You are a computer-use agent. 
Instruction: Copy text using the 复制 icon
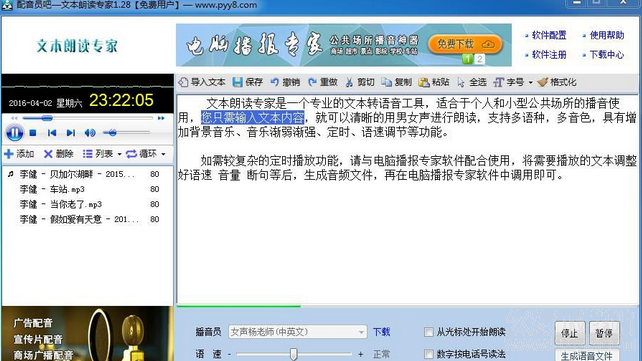(x=396, y=82)
